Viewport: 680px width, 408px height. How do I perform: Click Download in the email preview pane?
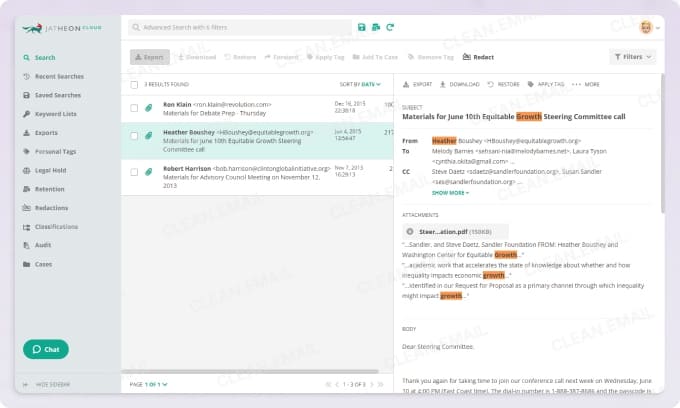pyautogui.click(x=460, y=84)
